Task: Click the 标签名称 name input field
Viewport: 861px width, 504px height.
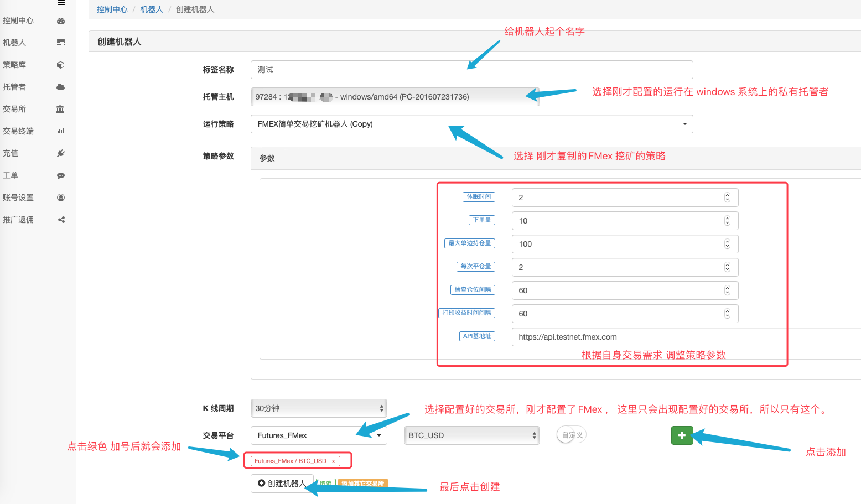Action: pyautogui.click(x=471, y=70)
